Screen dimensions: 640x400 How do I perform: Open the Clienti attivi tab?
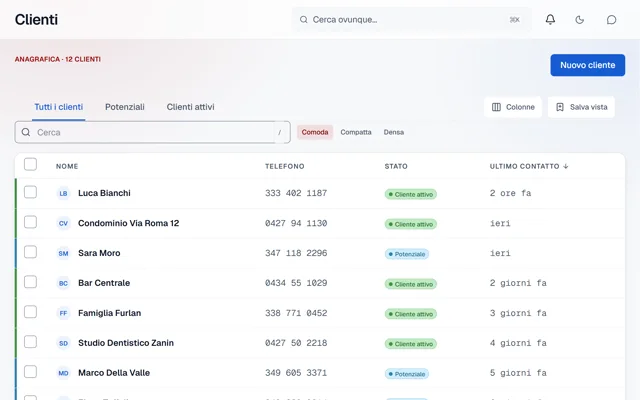pos(190,107)
